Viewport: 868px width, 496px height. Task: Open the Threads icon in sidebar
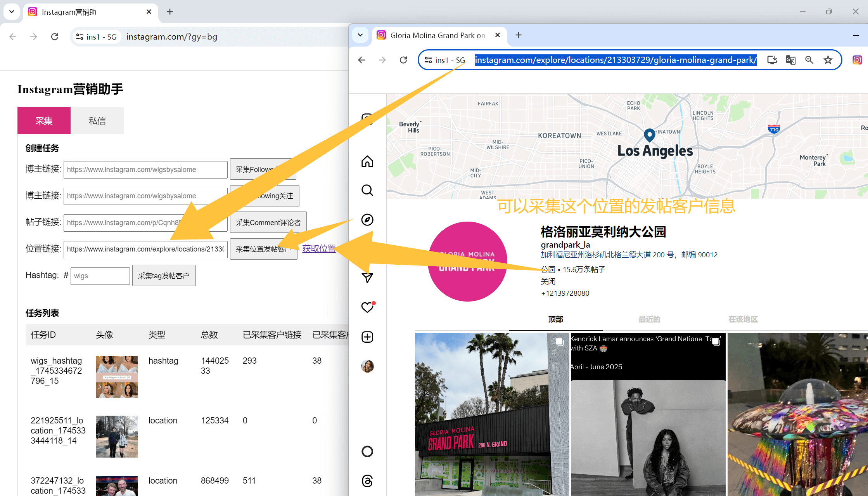[x=367, y=481]
